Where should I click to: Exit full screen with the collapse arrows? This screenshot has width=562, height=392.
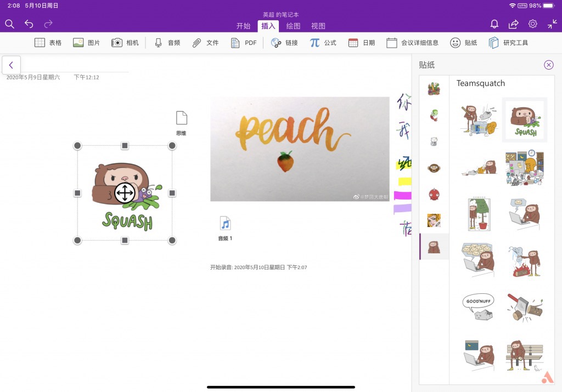pyautogui.click(x=552, y=24)
